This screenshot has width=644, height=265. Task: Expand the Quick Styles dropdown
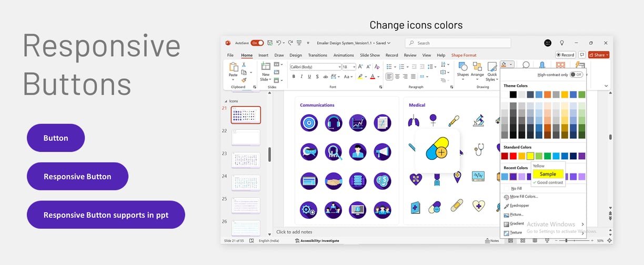[491, 72]
